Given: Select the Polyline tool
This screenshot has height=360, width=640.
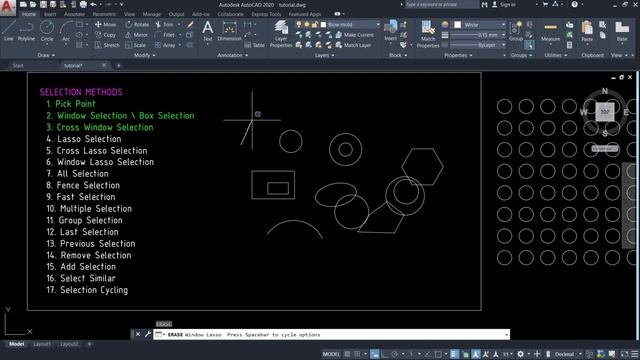Looking at the screenshot, I should [26, 31].
